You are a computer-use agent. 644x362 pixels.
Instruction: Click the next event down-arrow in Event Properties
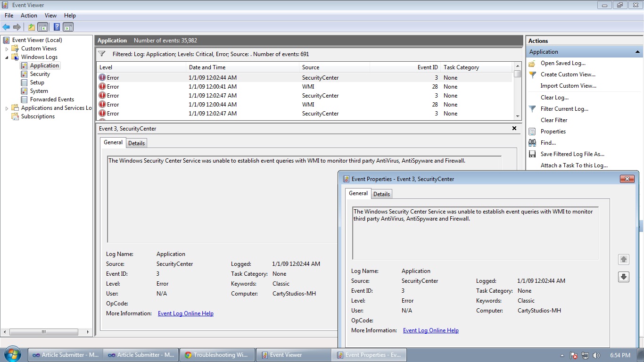(x=624, y=277)
